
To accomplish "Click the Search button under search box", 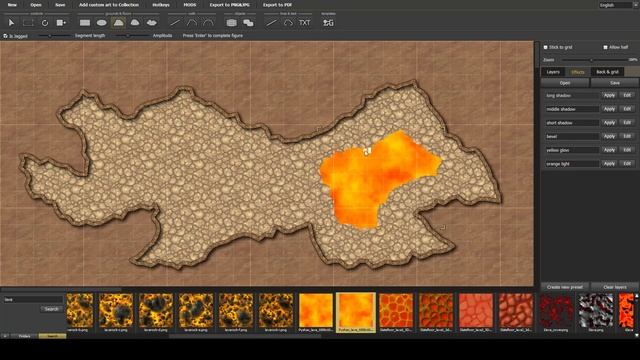I will click(x=51, y=309).
